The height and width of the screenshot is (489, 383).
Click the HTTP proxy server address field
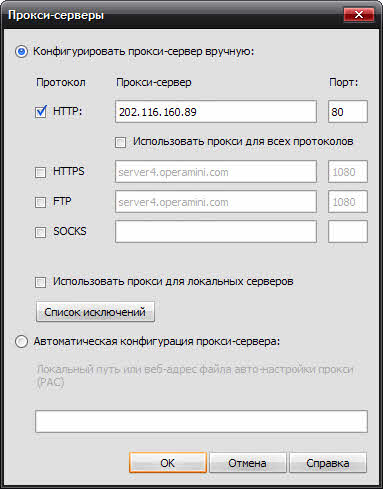click(x=216, y=112)
